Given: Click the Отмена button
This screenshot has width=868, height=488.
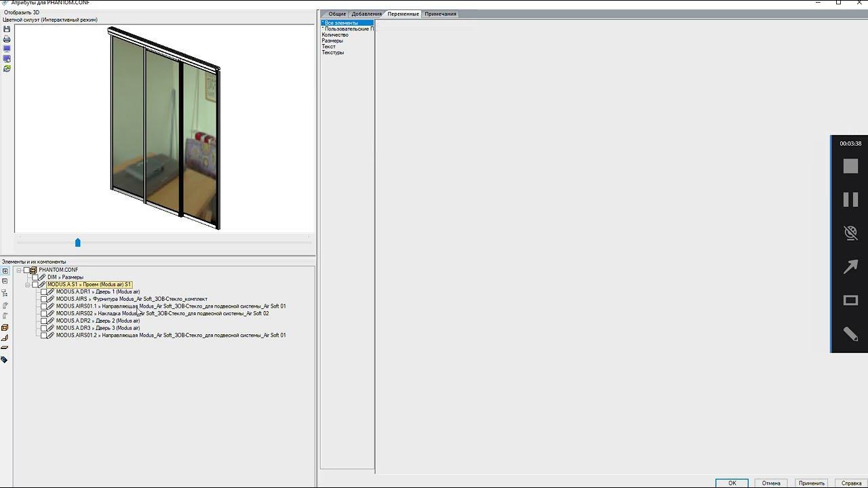Looking at the screenshot, I should click(x=771, y=483).
